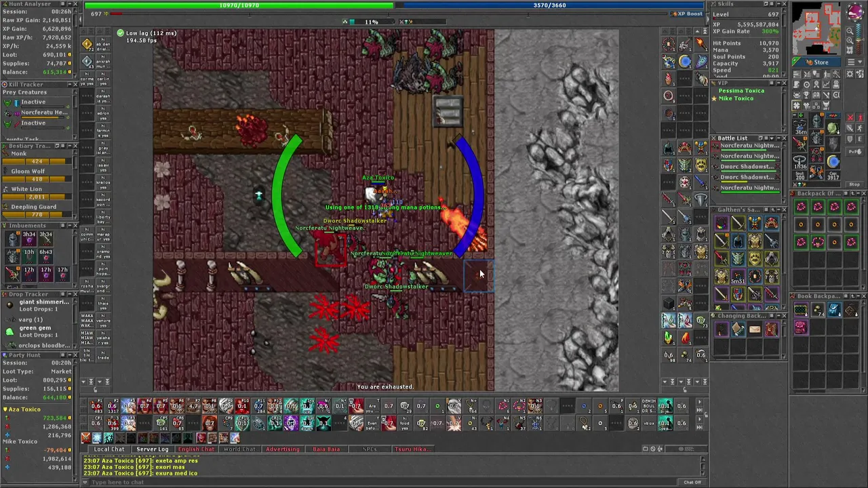Minimize the VIP panel

[x=778, y=83]
